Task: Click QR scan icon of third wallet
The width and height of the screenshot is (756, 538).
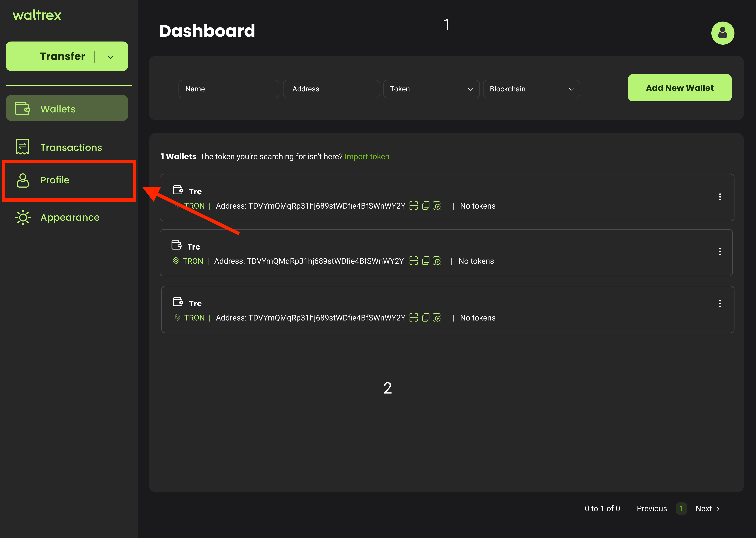Action: coord(413,318)
